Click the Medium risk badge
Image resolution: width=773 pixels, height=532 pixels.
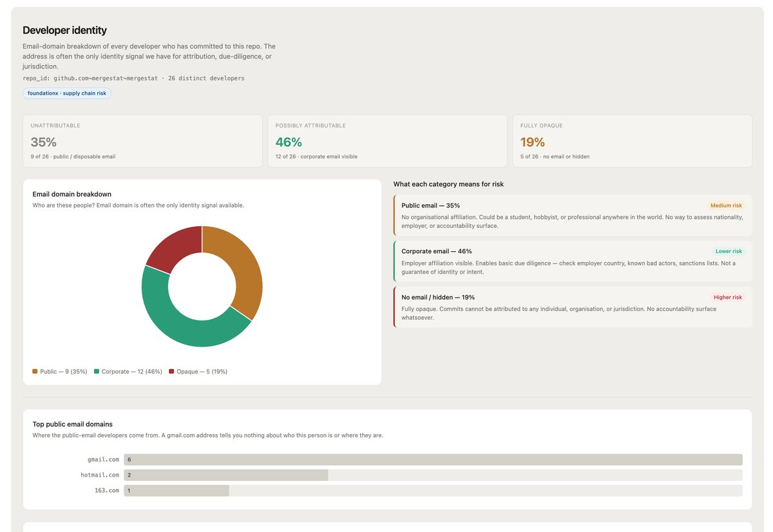pyautogui.click(x=726, y=205)
